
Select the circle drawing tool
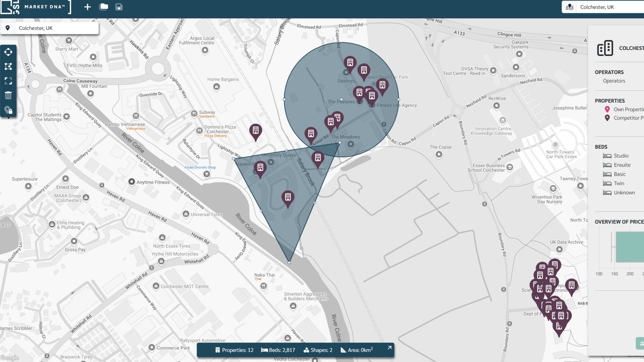point(8,52)
